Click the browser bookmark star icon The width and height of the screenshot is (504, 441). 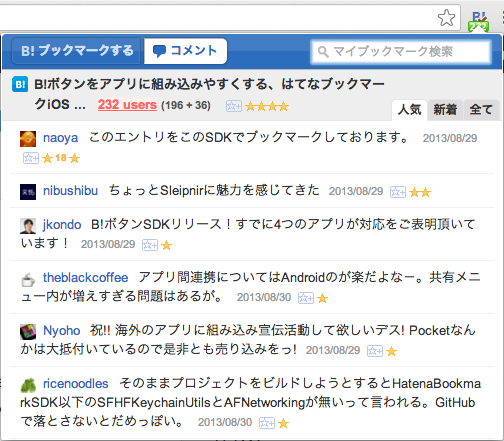pos(446,18)
